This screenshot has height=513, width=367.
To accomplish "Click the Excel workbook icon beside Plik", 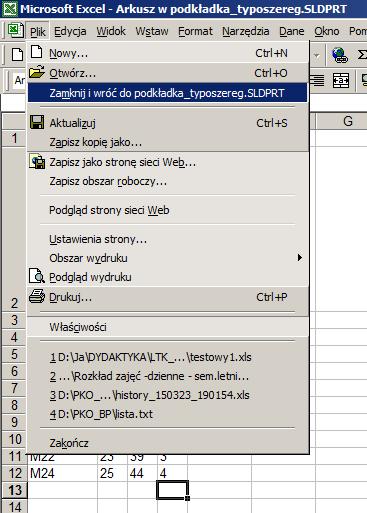I will [15, 30].
